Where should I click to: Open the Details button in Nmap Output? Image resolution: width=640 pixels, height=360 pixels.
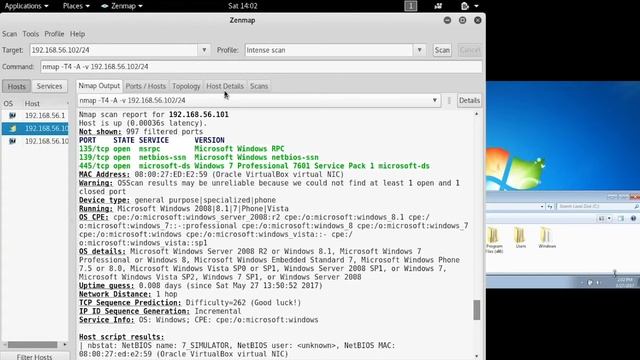[469, 100]
